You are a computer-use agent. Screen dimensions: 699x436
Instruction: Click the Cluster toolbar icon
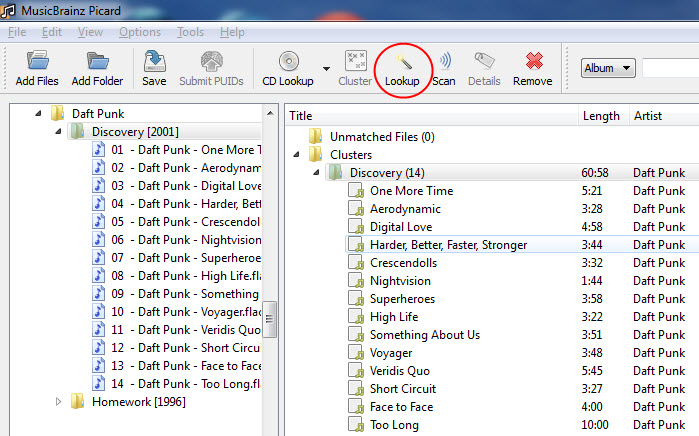pyautogui.click(x=355, y=60)
